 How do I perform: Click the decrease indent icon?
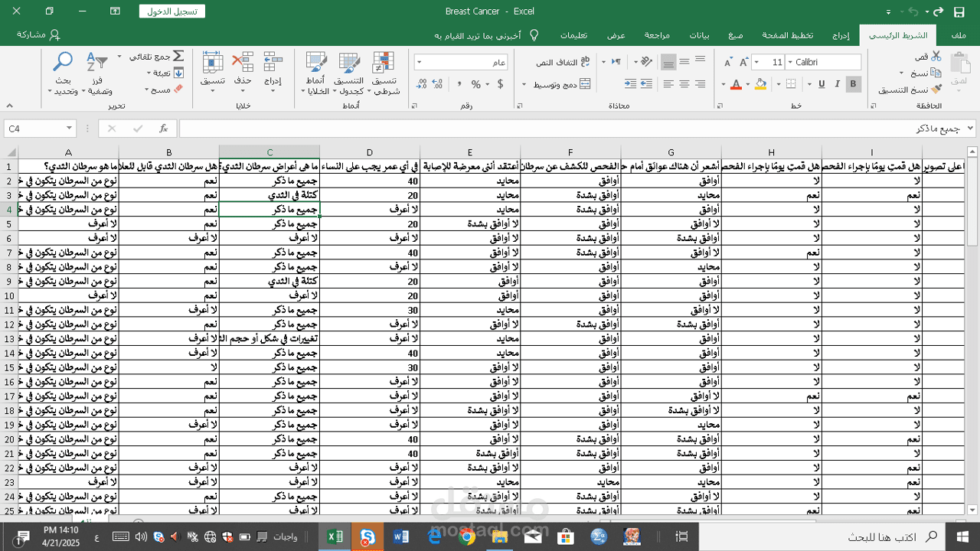[647, 84]
